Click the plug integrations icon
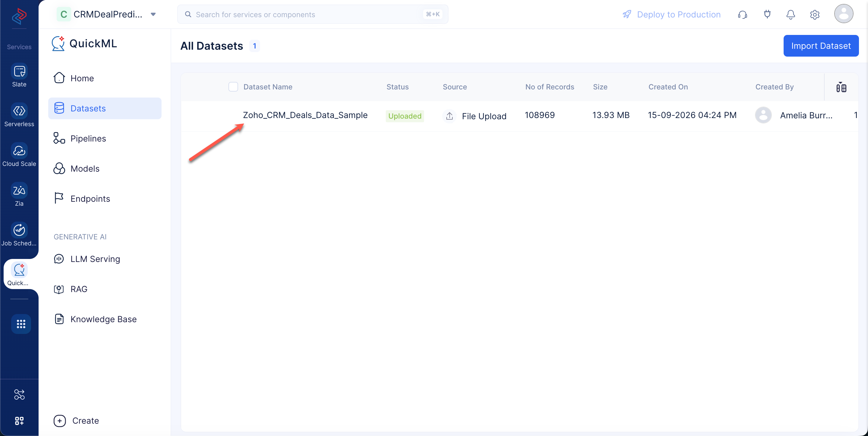Image resolution: width=868 pixels, height=436 pixels. click(767, 14)
